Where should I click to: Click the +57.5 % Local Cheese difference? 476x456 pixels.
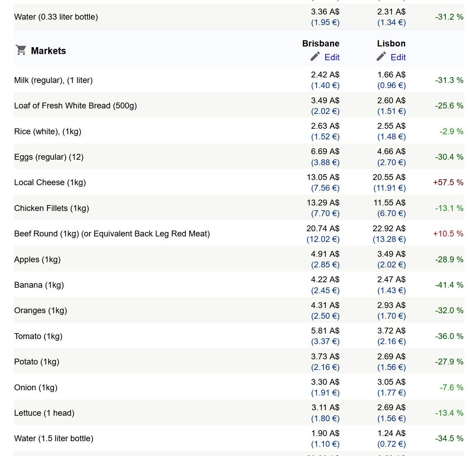pos(448,182)
